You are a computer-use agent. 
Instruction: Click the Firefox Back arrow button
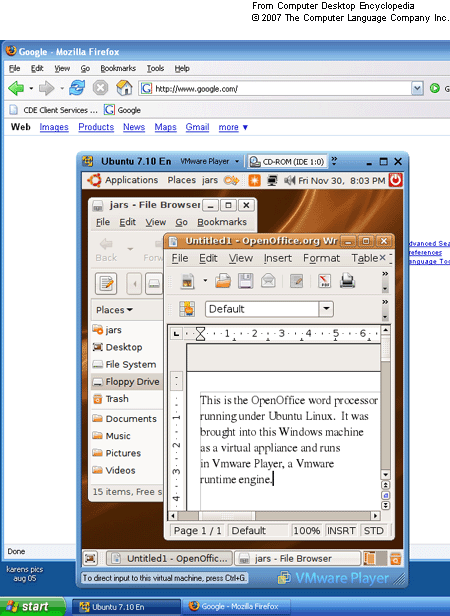tap(16, 88)
